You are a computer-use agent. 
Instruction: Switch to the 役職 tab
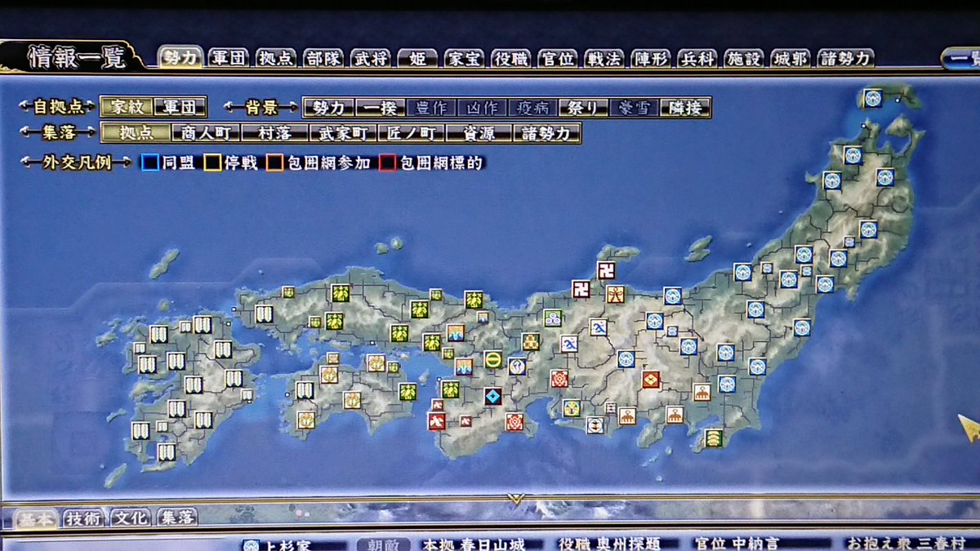click(x=511, y=59)
